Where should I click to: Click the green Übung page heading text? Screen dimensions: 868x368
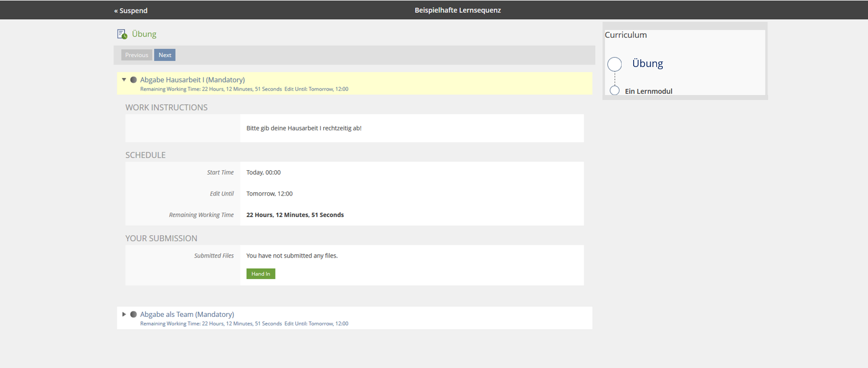[x=144, y=34]
